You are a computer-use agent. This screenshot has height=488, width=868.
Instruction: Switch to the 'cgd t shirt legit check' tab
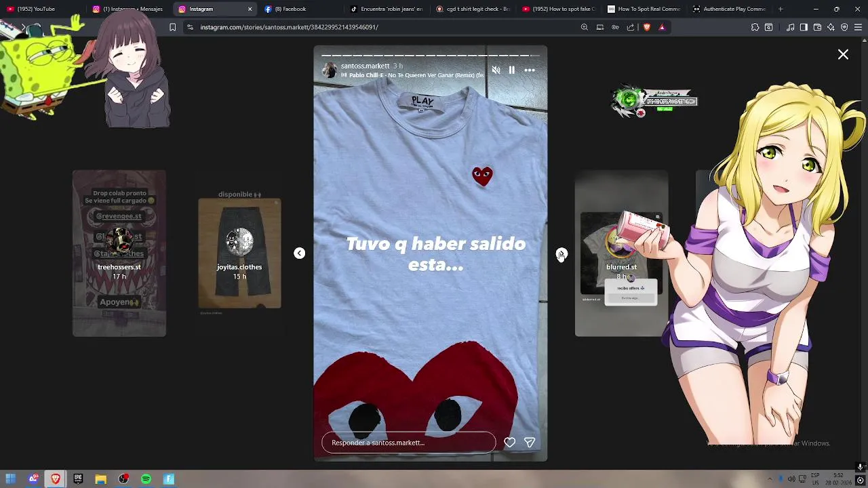pyautogui.click(x=473, y=9)
